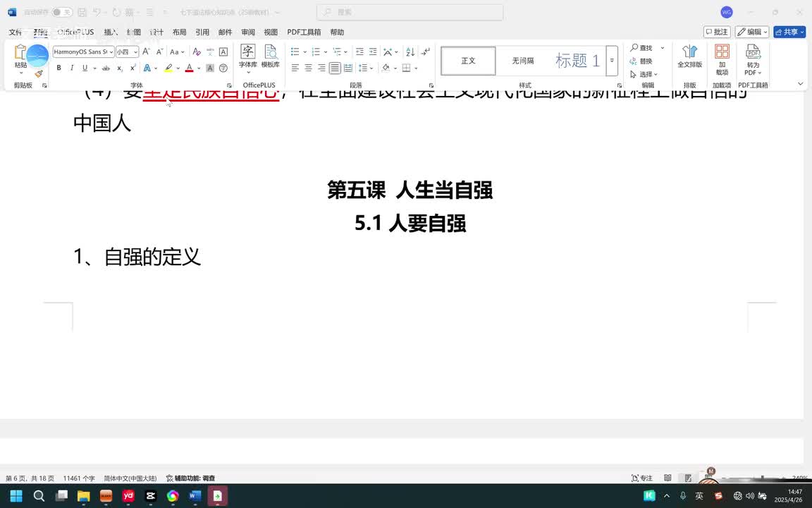Toggle AutoSave switch
Screen dimensions: 812x508
tap(61, 12)
